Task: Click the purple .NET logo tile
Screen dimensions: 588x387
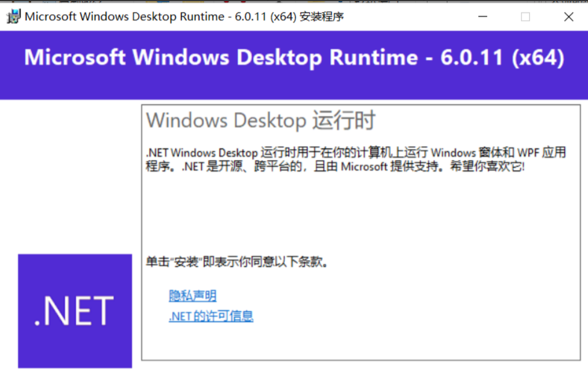Action: point(75,311)
